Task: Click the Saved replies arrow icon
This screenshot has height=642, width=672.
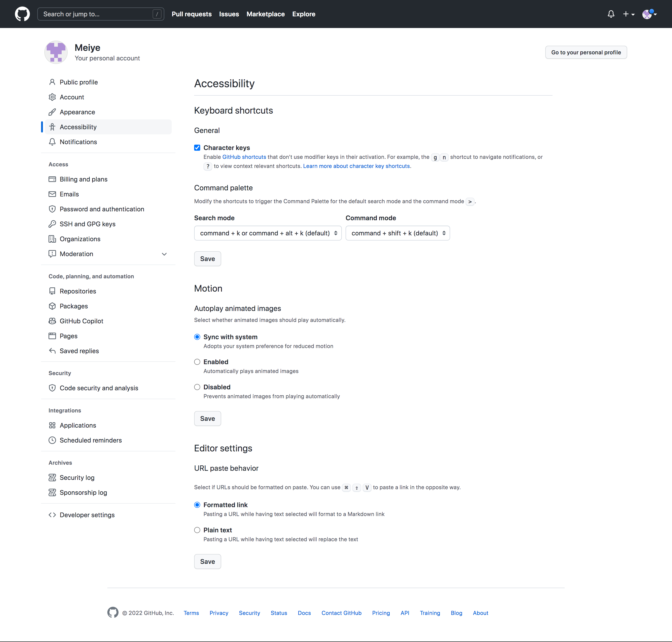Action: 52,351
